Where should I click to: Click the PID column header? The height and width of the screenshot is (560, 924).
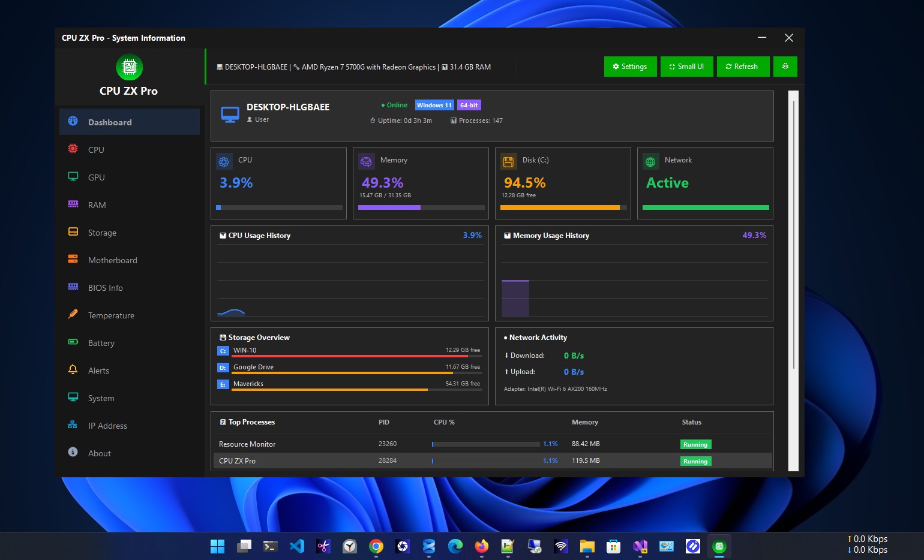click(384, 422)
